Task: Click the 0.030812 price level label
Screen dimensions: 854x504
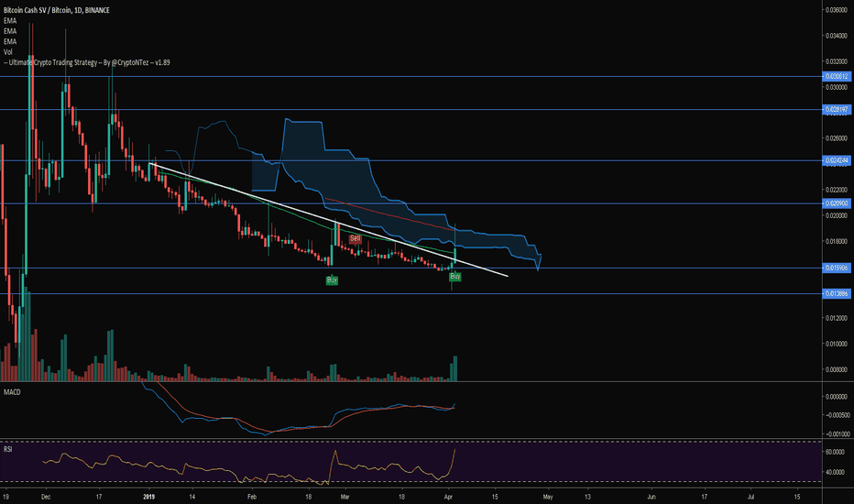Action: click(x=836, y=76)
